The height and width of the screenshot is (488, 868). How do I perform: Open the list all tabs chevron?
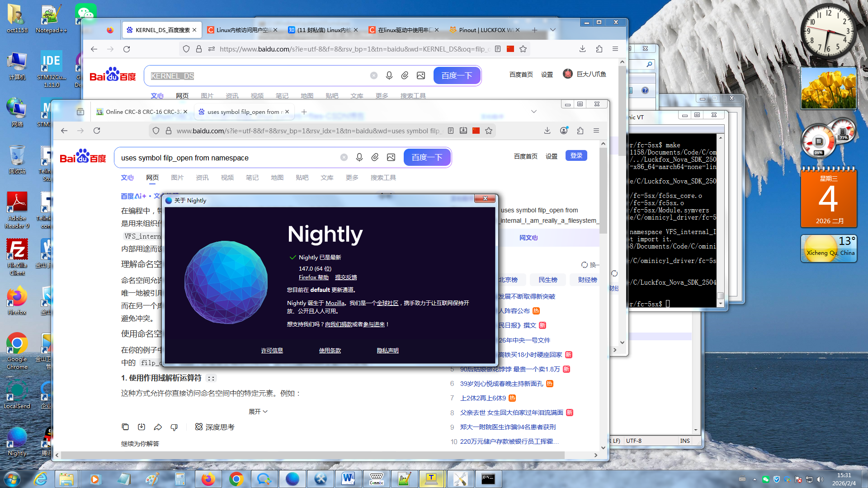pos(533,112)
